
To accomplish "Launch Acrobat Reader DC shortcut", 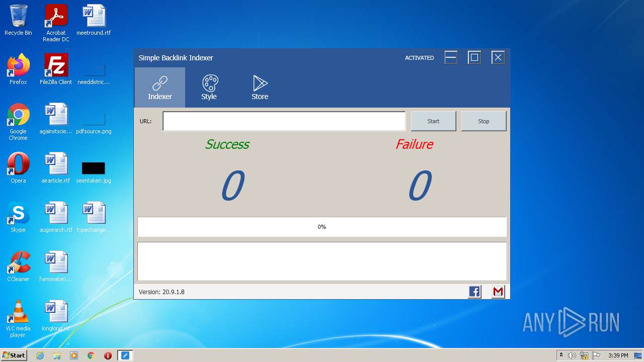I will click(x=56, y=23).
